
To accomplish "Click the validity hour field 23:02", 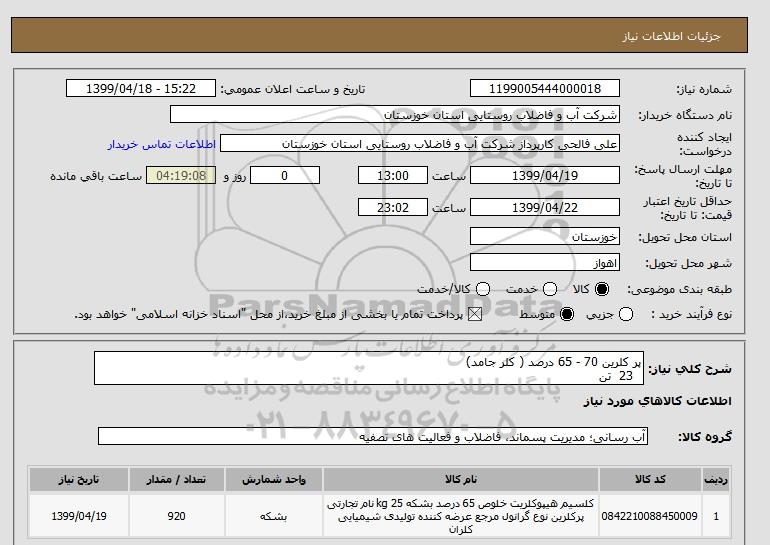I will point(393,207).
